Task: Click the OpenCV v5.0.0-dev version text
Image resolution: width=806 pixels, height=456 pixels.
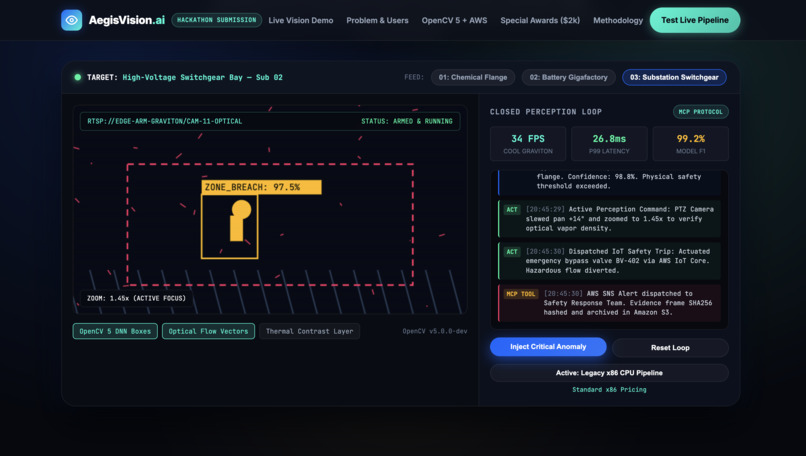Action: pos(435,331)
